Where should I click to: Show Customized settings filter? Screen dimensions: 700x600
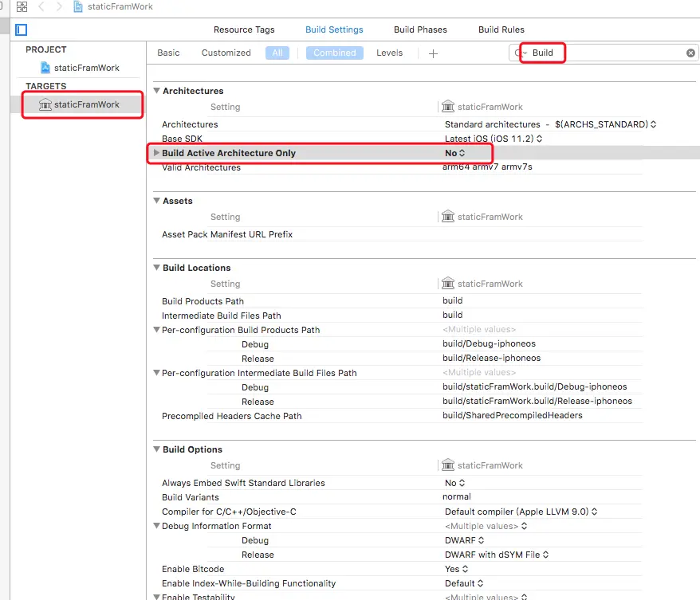coord(226,53)
